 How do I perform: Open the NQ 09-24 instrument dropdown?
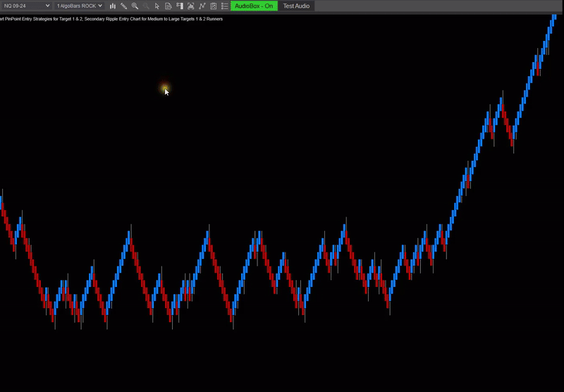(x=25, y=6)
